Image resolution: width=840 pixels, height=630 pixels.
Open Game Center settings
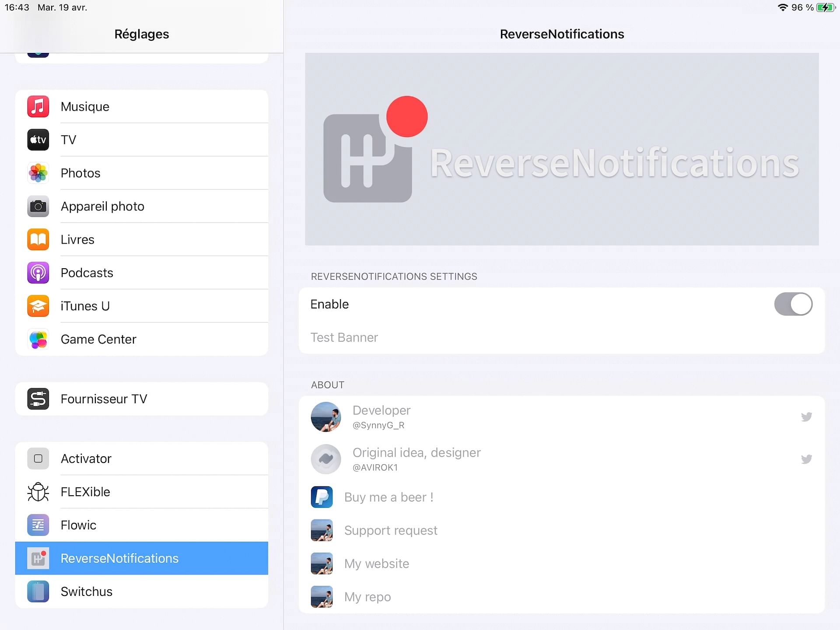click(142, 339)
